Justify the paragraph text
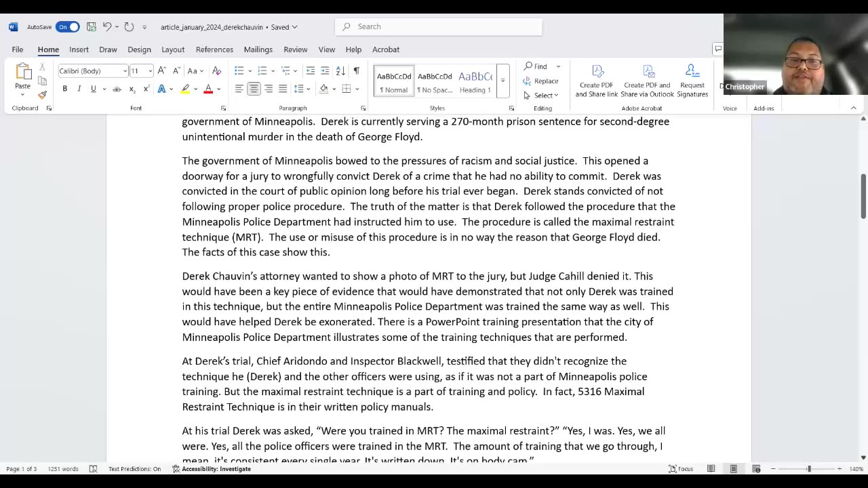Viewport: 868px width, 488px height. point(283,89)
